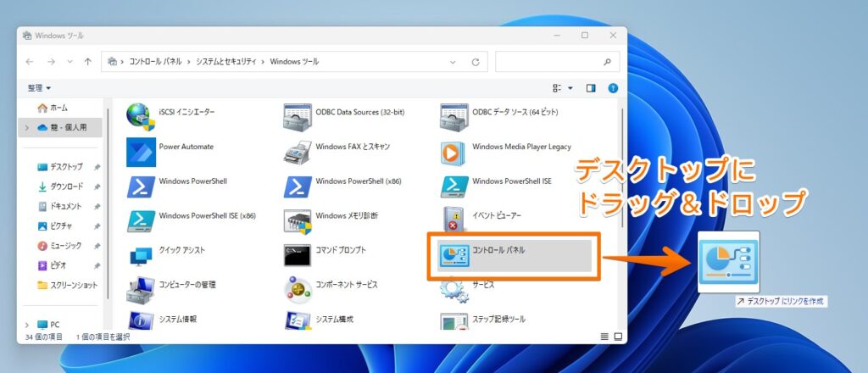
Task: Click Windows ツール breadcrumb segment
Action: pyautogui.click(x=294, y=62)
